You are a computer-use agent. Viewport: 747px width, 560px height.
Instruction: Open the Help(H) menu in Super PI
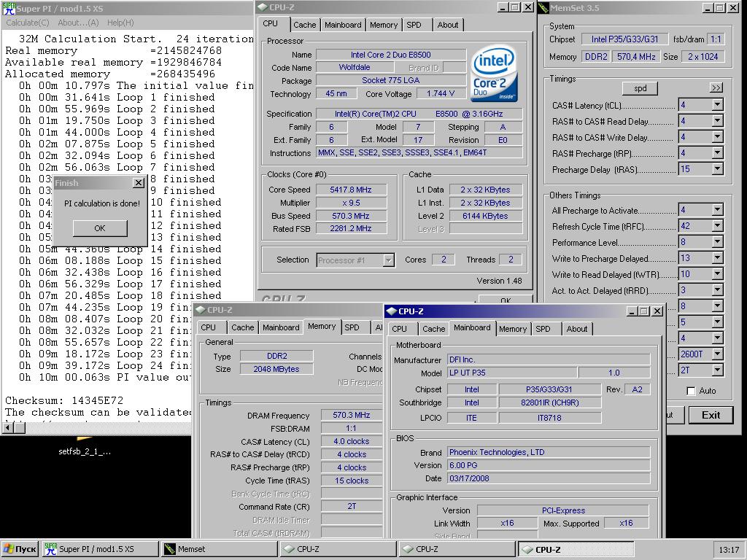[120, 23]
